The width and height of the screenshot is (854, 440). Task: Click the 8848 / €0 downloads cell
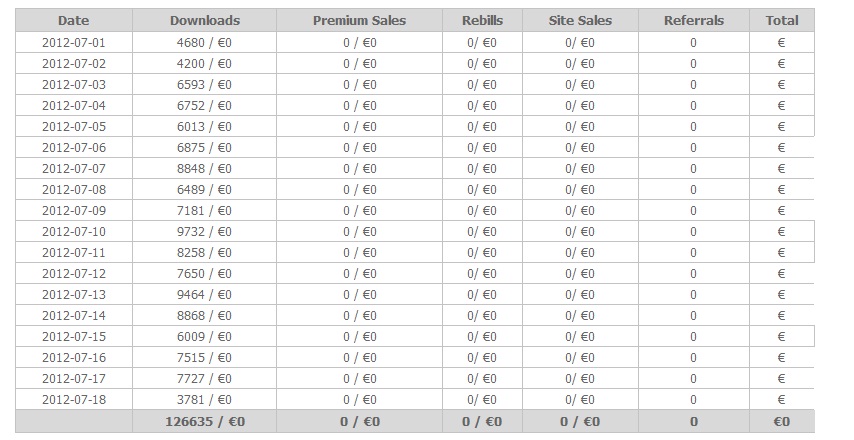(205, 169)
